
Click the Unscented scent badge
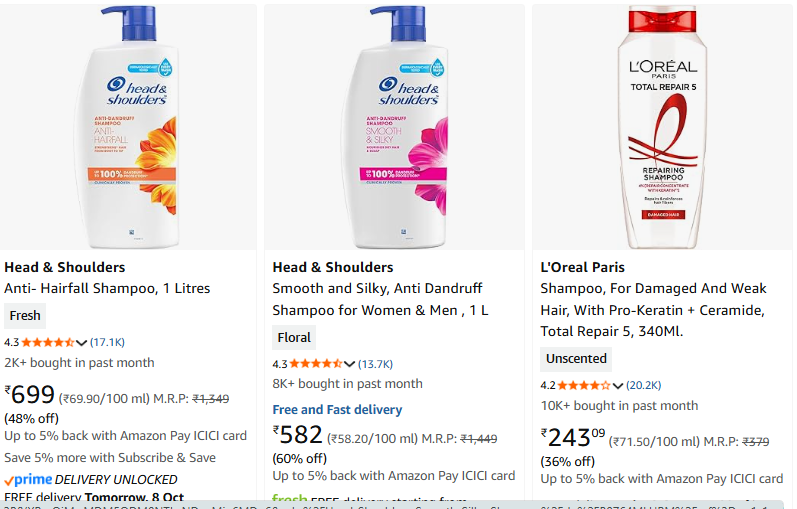click(x=576, y=358)
